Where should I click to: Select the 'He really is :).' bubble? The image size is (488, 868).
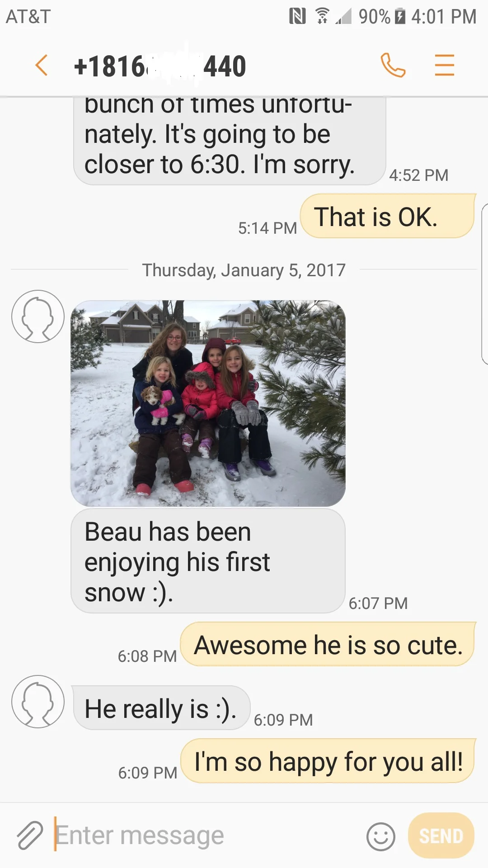[161, 708]
